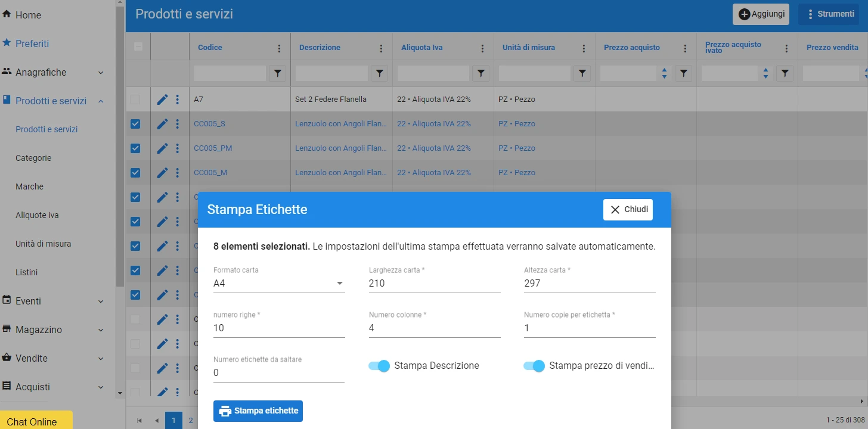Open the Unità di misura column menu
Viewport: 868px width, 429px height.
(x=583, y=48)
